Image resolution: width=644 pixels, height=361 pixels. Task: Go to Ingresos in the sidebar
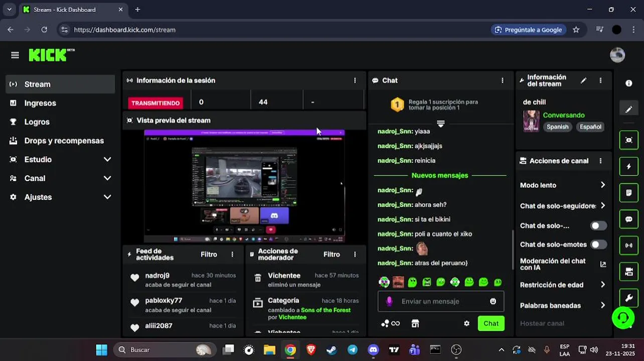[x=60, y=103]
